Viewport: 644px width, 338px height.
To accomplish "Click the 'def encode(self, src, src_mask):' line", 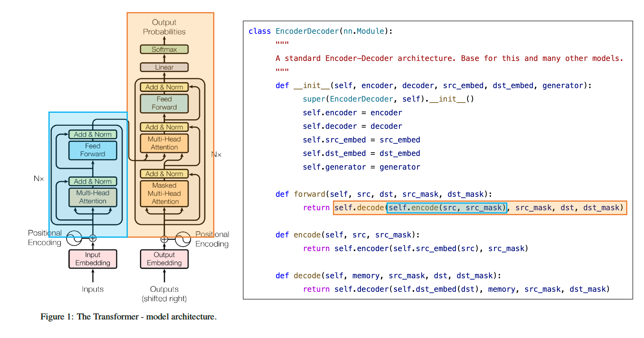I will [x=348, y=235].
